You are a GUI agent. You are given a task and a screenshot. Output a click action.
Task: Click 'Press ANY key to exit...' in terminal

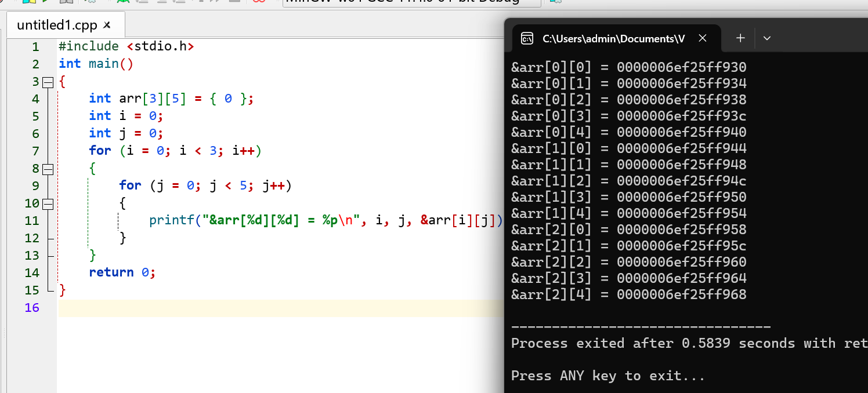pyautogui.click(x=608, y=376)
